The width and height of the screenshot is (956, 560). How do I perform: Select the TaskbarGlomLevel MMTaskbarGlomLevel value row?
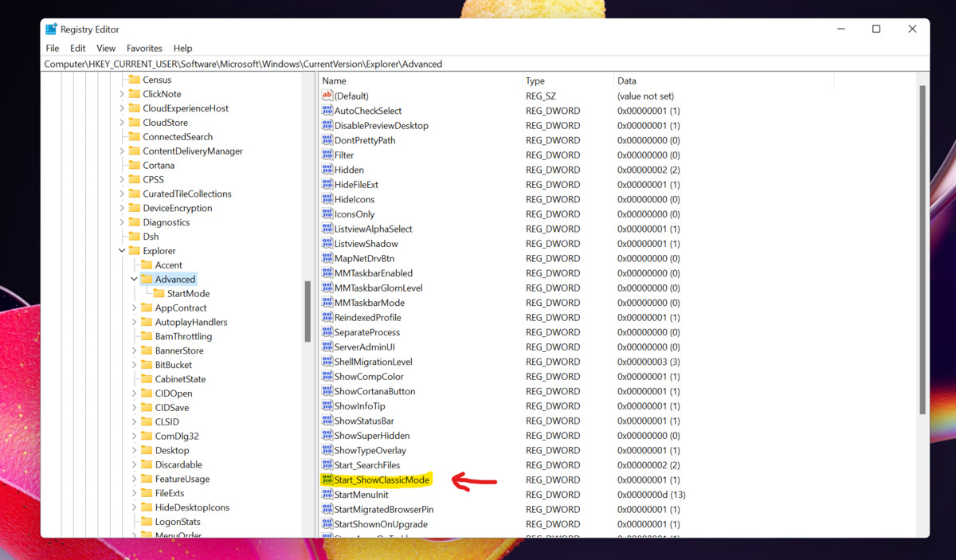click(378, 288)
